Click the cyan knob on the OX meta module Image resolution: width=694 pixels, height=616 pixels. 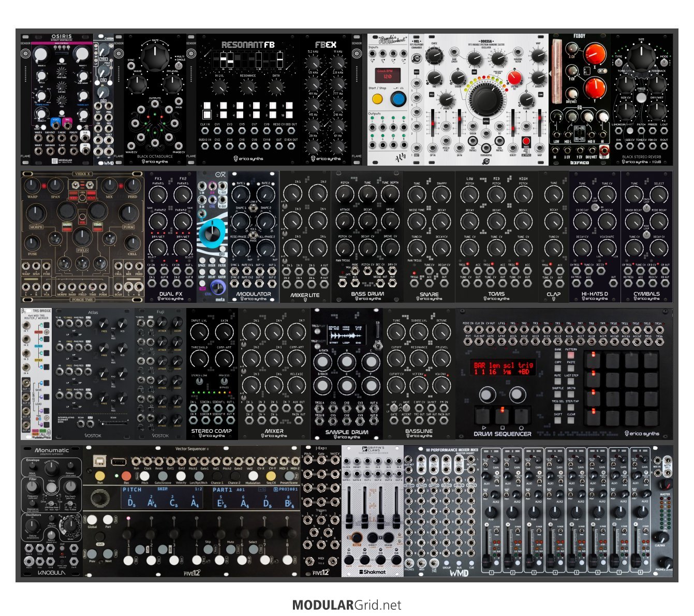tap(213, 234)
